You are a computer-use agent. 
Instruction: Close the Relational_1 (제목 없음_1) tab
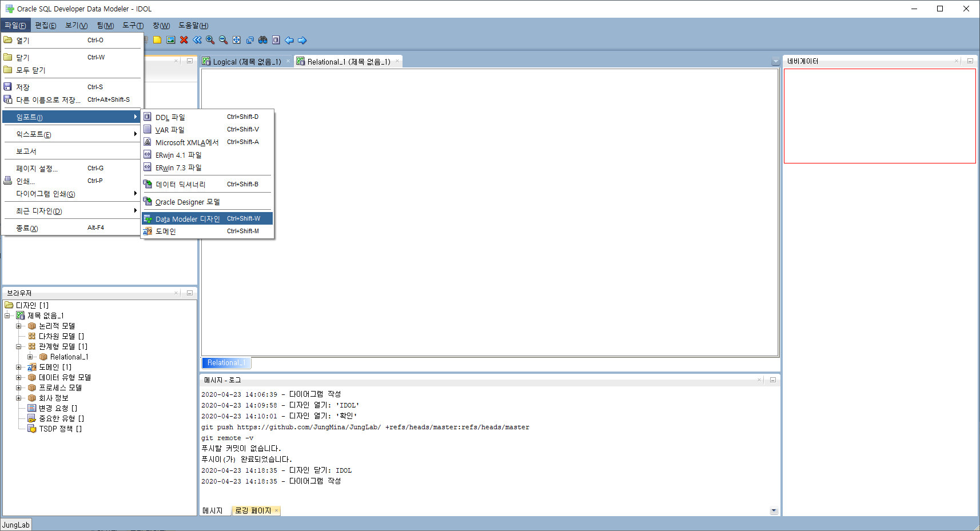397,61
